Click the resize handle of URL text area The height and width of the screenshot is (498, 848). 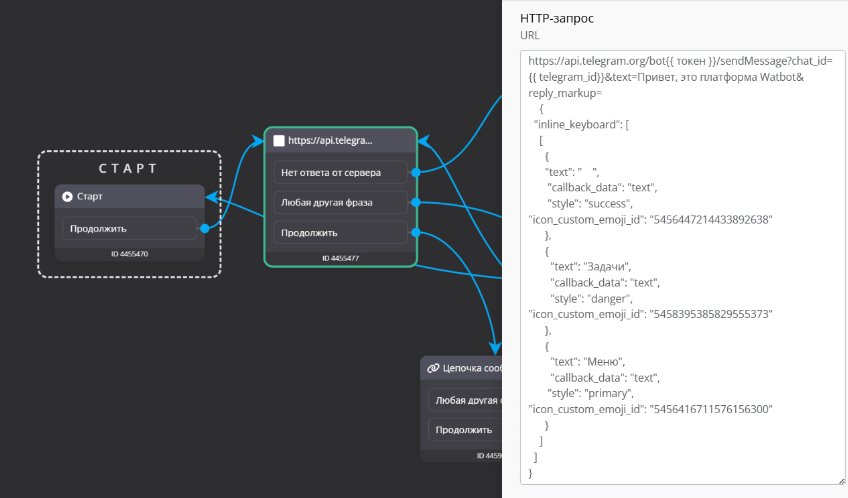coord(842,481)
